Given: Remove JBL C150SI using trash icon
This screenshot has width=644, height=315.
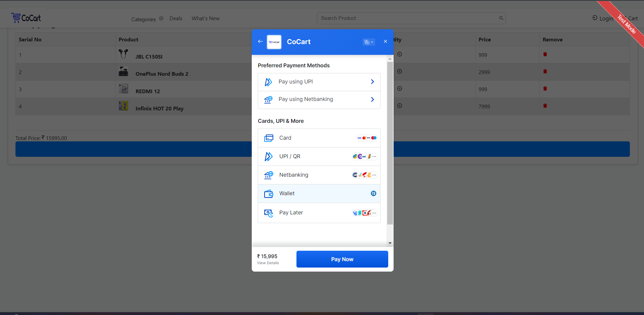Looking at the screenshot, I should point(545,54).
